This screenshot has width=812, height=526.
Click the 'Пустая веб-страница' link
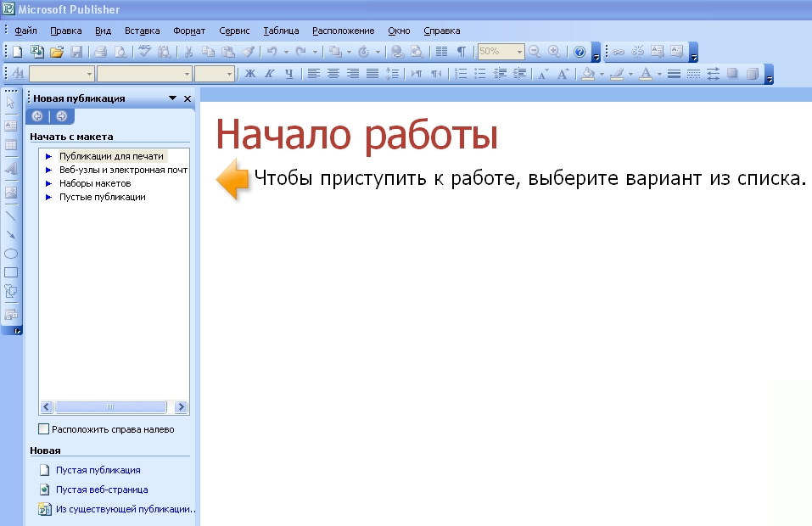click(102, 490)
